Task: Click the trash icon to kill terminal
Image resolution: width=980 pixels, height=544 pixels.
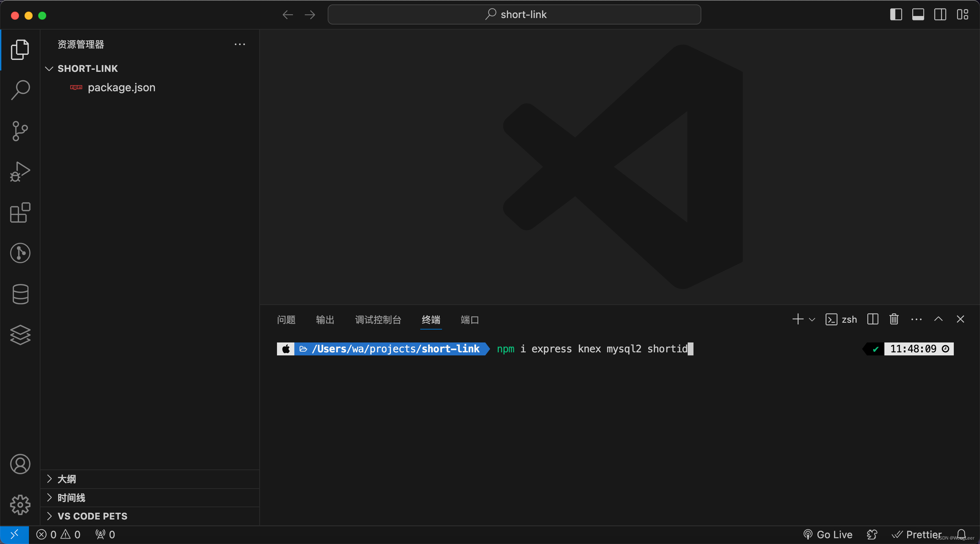Action: (x=894, y=319)
